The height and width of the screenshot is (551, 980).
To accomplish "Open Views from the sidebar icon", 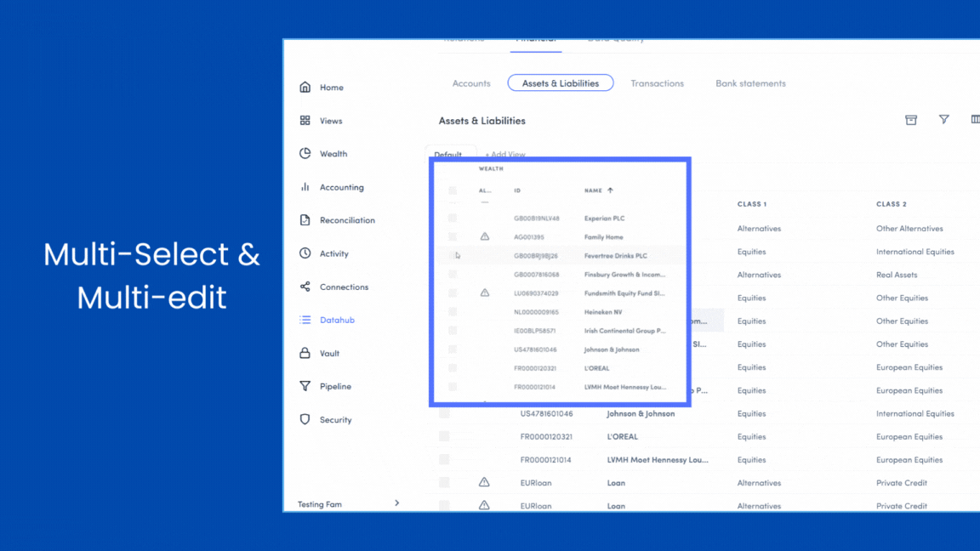I will [305, 121].
